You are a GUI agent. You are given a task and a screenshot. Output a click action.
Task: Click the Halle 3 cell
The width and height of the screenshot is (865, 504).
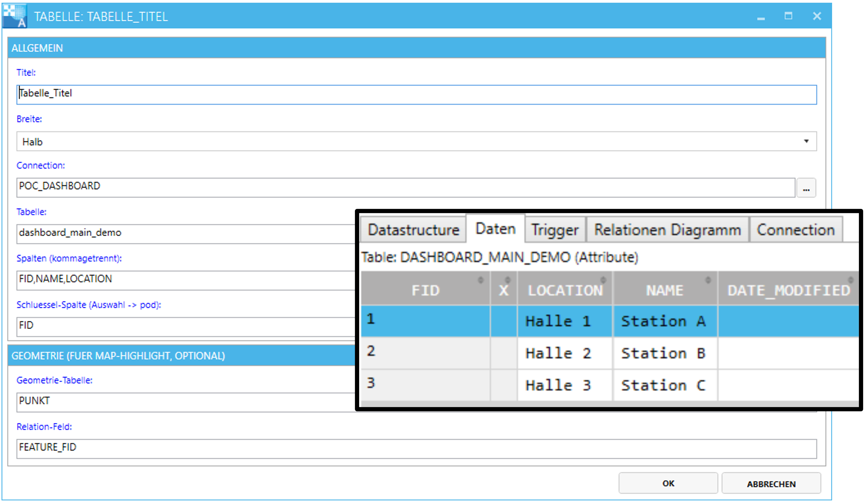[x=565, y=385]
